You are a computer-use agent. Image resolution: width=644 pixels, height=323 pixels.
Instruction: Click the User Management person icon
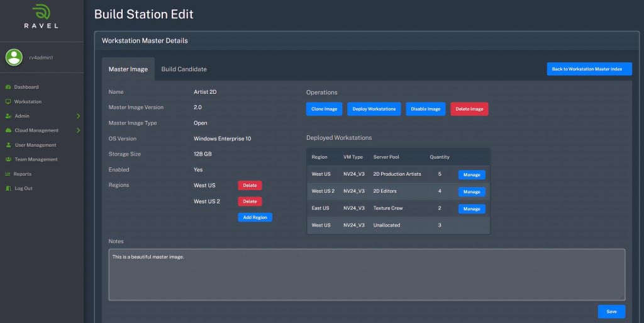click(x=8, y=145)
